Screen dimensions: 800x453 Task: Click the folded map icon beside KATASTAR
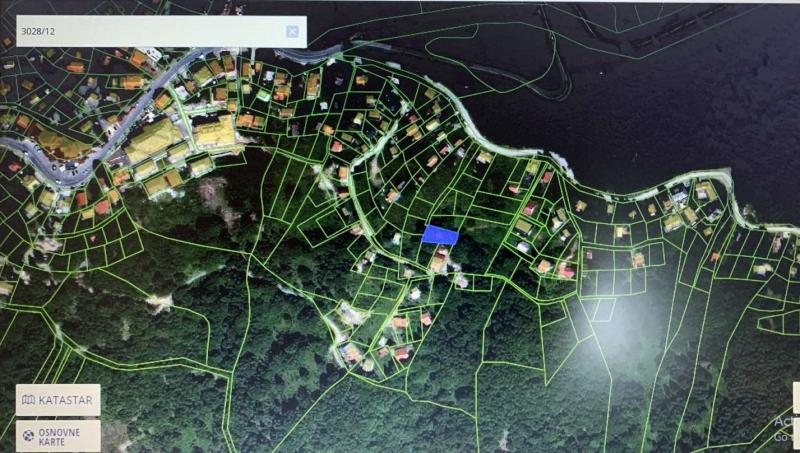[x=28, y=400]
